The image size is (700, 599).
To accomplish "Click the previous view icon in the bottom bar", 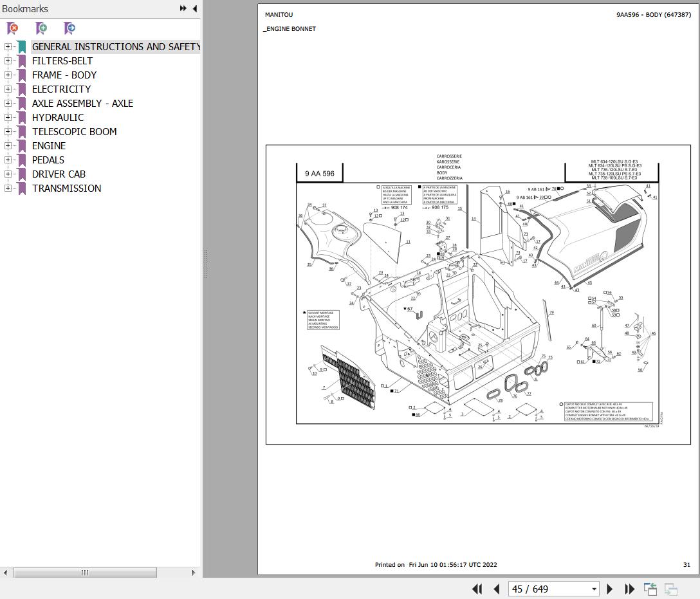I will coord(650,589).
